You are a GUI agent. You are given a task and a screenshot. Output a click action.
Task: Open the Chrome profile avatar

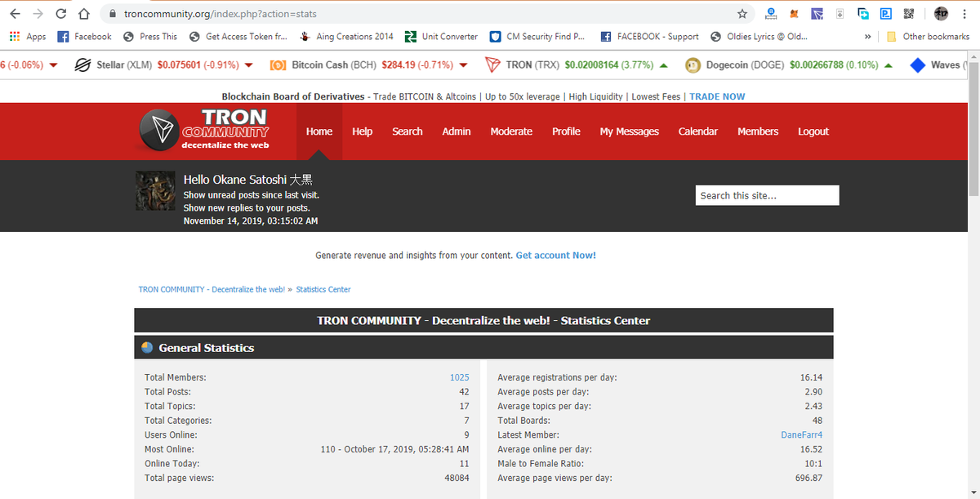(941, 14)
